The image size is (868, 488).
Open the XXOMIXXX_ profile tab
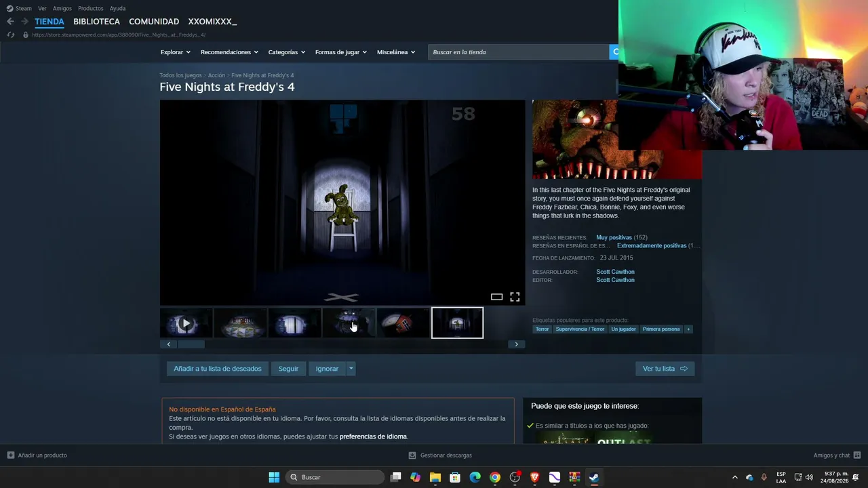(212, 22)
